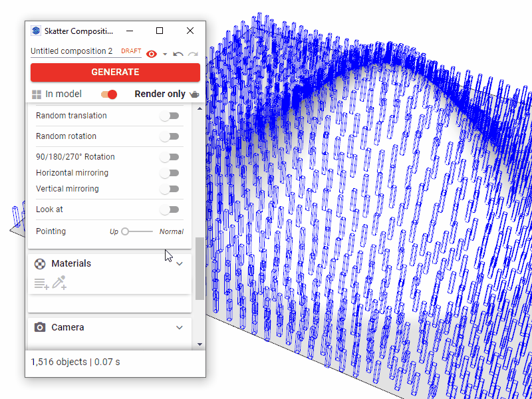
Task: Click the composition name text field
Action: pyautogui.click(x=72, y=51)
